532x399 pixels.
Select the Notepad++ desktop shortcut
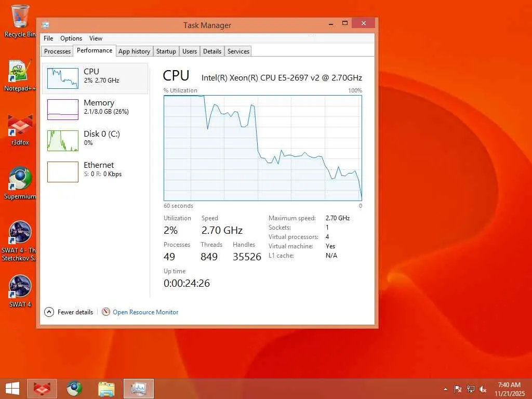20,75
